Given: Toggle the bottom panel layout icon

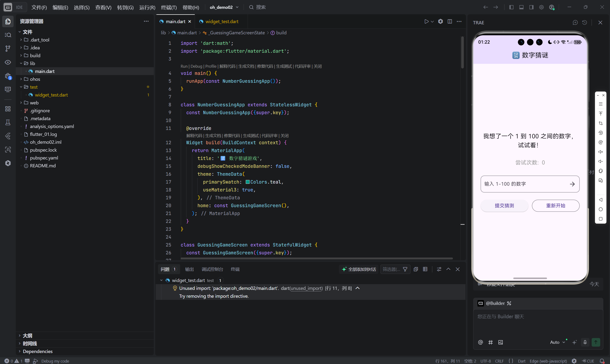Looking at the screenshot, I should click(522, 7).
